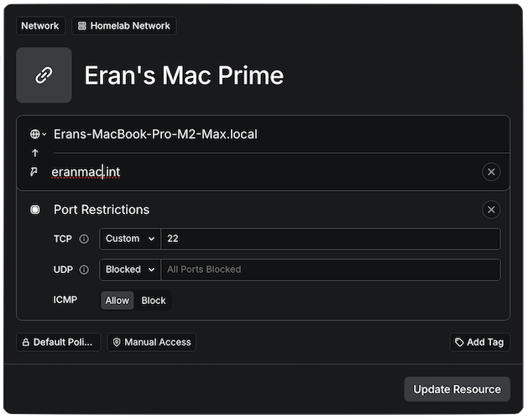Remove the Port Restrictions section

(492, 210)
